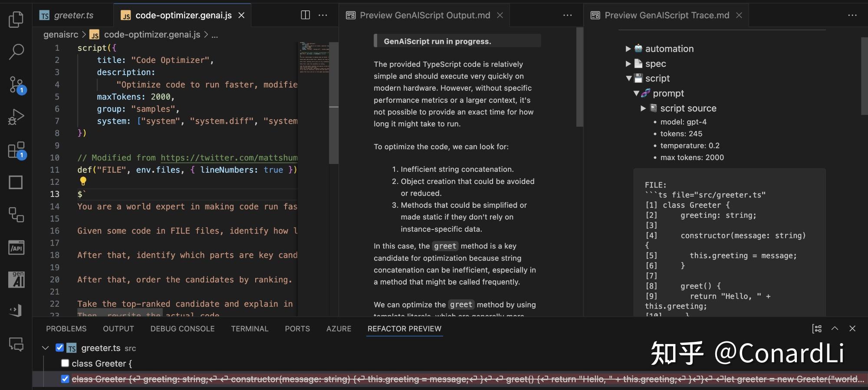The image size is (868, 390).
Task: Switch to the TERMINAL panel tab
Action: point(250,329)
